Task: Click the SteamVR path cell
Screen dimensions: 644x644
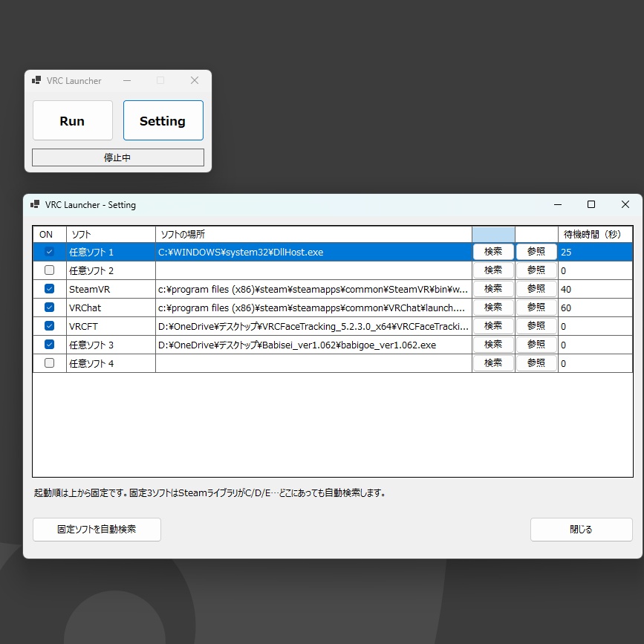Action: pyautogui.click(x=313, y=289)
